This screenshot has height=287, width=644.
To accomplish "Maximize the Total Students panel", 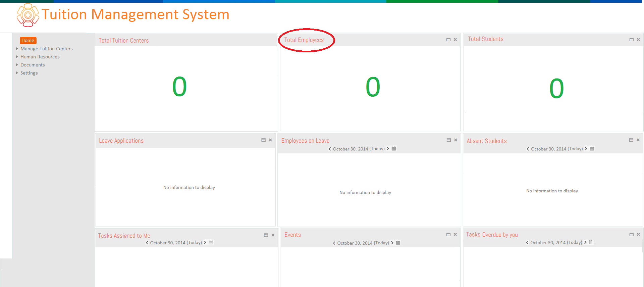I will (632, 40).
